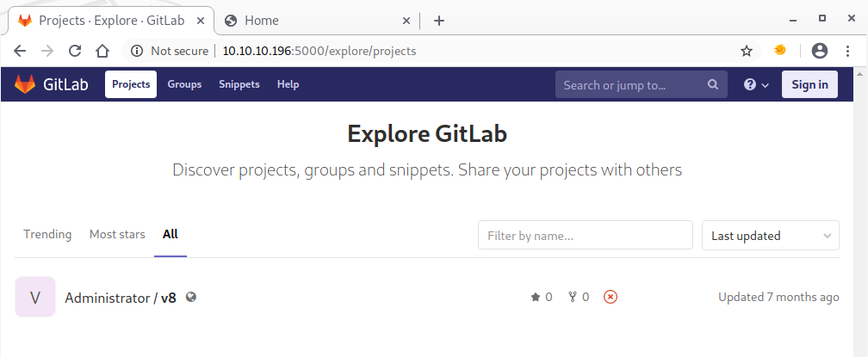Click the V project avatar thumbnail
The height and width of the screenshot is (357, 868).
tap(34, 297)
